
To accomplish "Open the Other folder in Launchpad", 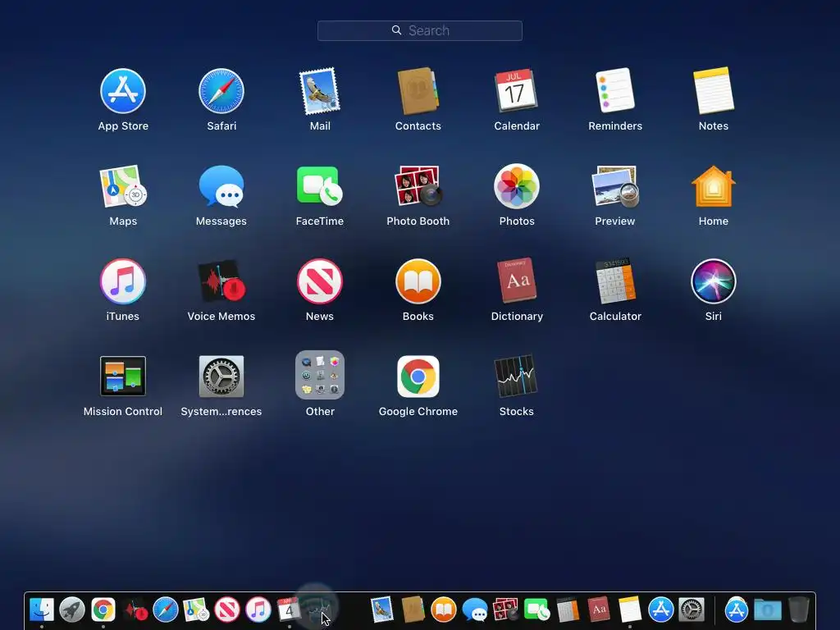I will (x=320, y=375).
